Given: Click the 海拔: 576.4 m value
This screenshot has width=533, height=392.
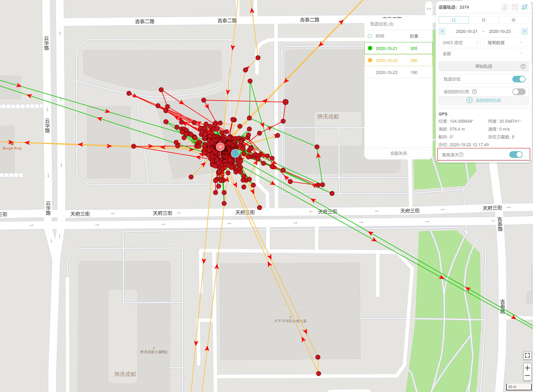Looking at the screenshot, I should coord(452,129).
